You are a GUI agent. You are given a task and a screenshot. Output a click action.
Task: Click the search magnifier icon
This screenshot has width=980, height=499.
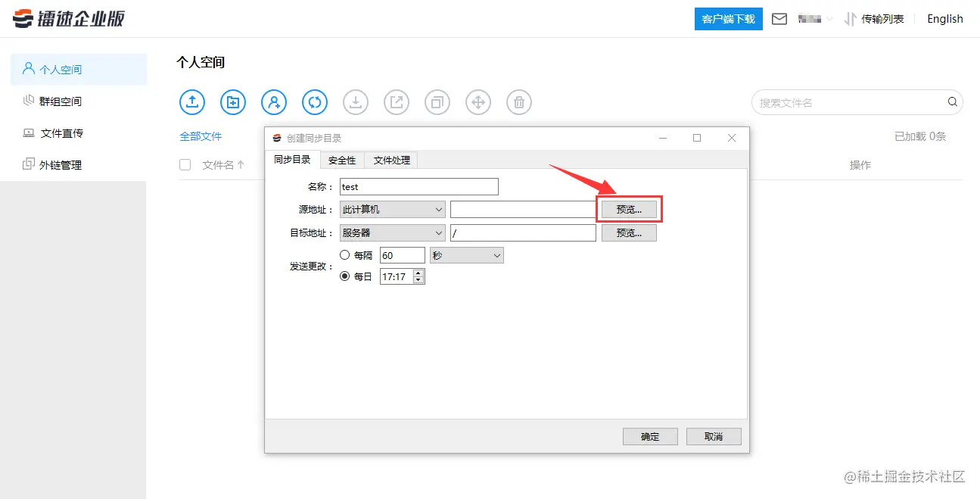[952, 102]
